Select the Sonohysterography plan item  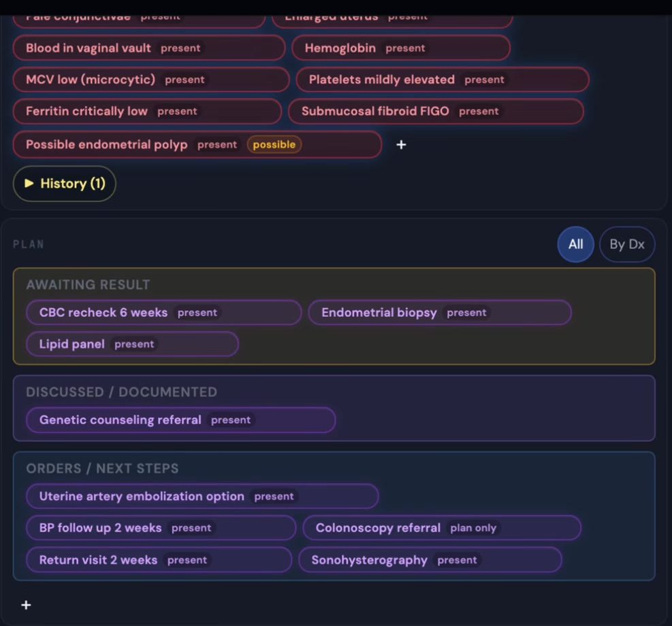pos(430,560)
